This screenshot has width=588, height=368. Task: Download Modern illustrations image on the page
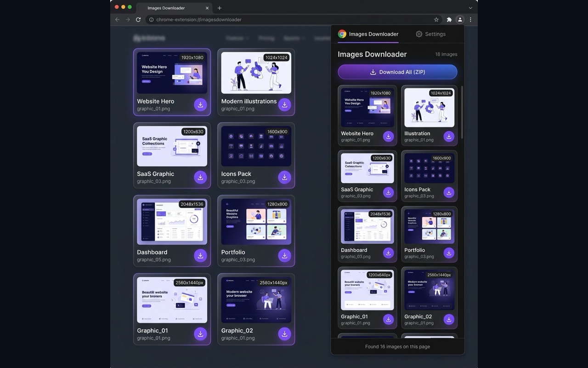284,104
